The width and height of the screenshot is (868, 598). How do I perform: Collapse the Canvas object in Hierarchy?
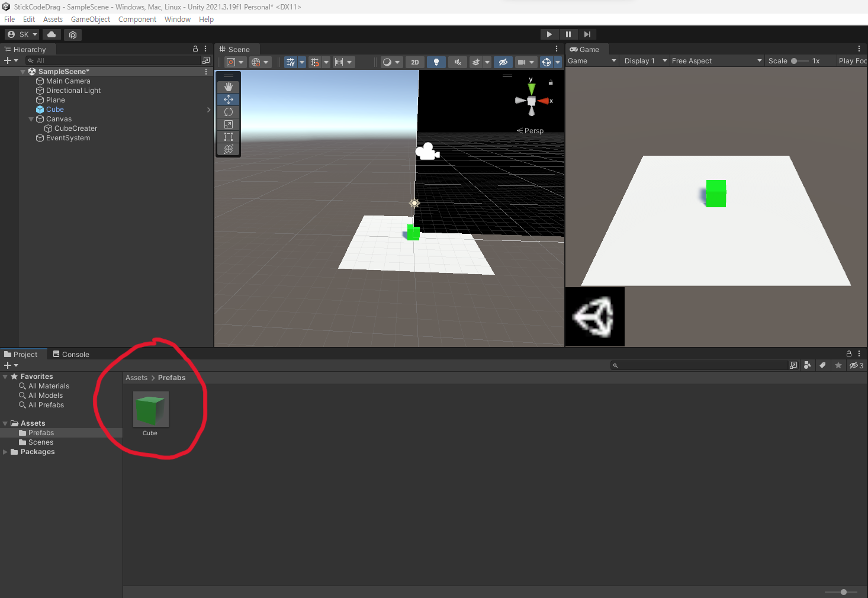point(31,119)
